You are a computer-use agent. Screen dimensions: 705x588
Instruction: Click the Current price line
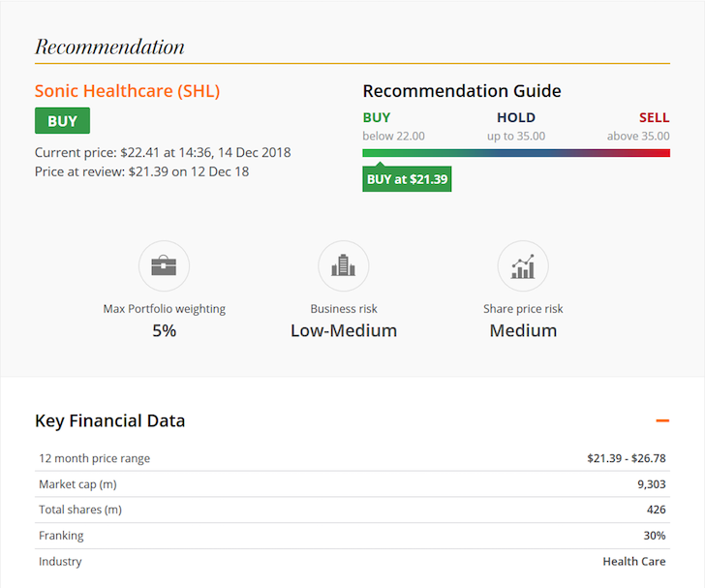click(163, 152)
